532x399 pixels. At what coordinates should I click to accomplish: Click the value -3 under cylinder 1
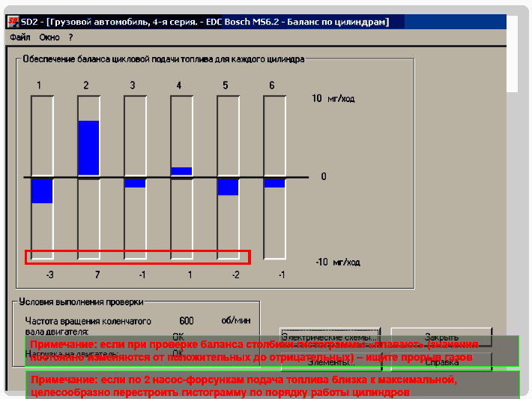pyautogui.click(x=49, y=275)
